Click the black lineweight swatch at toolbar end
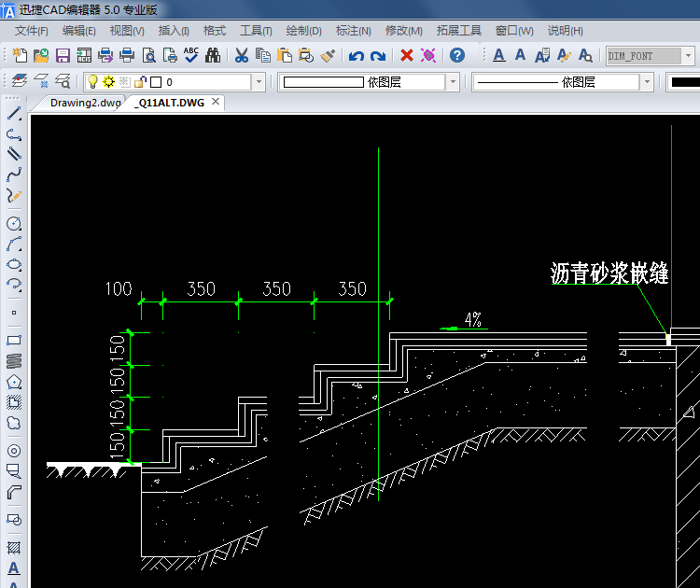700x588 pixels. click(685, 82)
